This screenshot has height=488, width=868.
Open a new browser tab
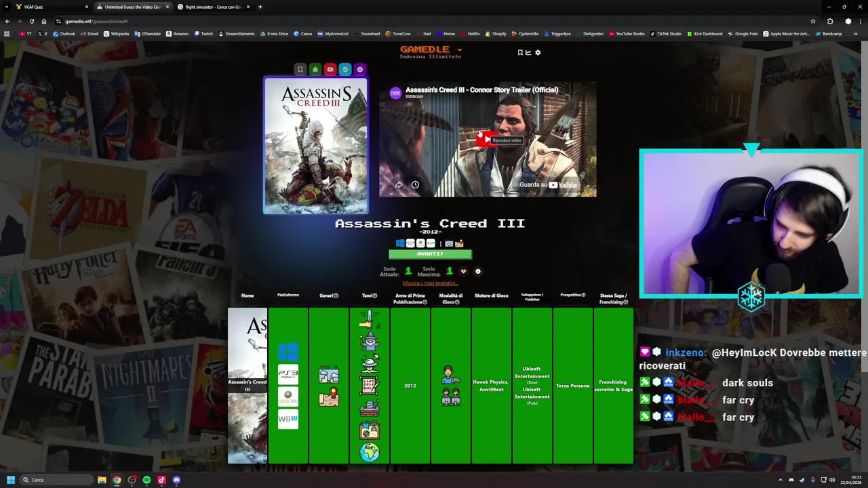coord(260,7)
